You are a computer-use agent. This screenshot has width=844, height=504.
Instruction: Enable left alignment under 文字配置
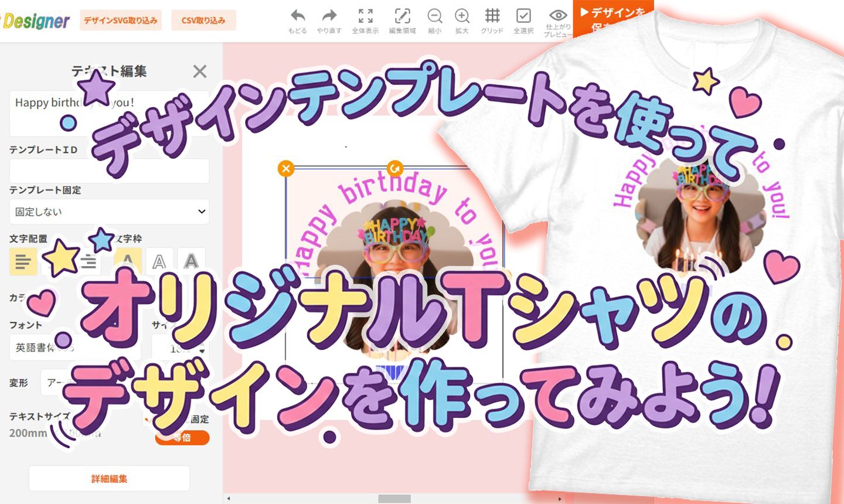pyautogui.click(x=23, y=262)
